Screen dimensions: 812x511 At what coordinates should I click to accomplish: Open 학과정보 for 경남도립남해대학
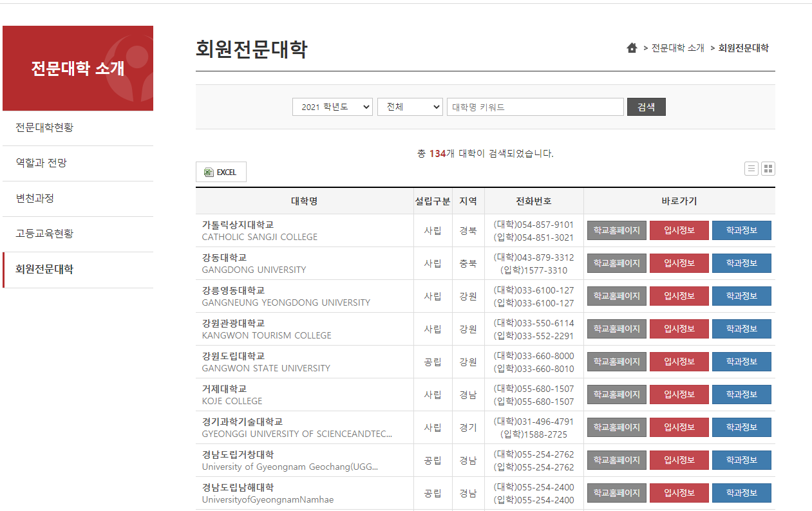741,493
